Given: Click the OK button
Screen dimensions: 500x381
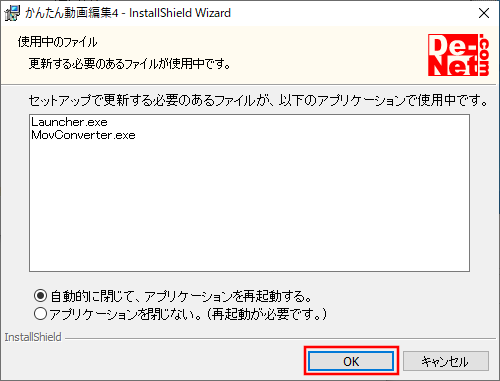Looking at the screenshot, I should pos(351,361).
